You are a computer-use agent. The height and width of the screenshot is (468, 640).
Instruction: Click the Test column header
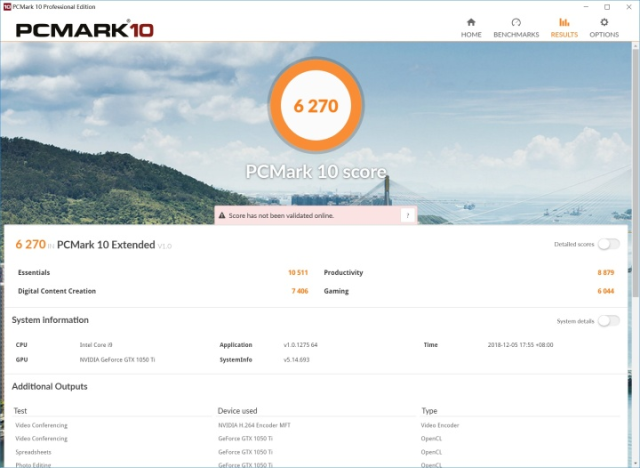point(20,411)
